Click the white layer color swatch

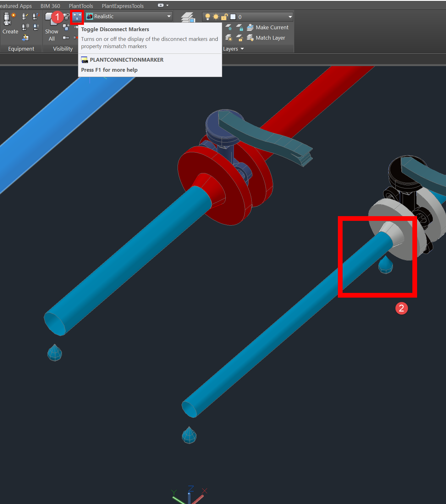(x=233, y=17)
